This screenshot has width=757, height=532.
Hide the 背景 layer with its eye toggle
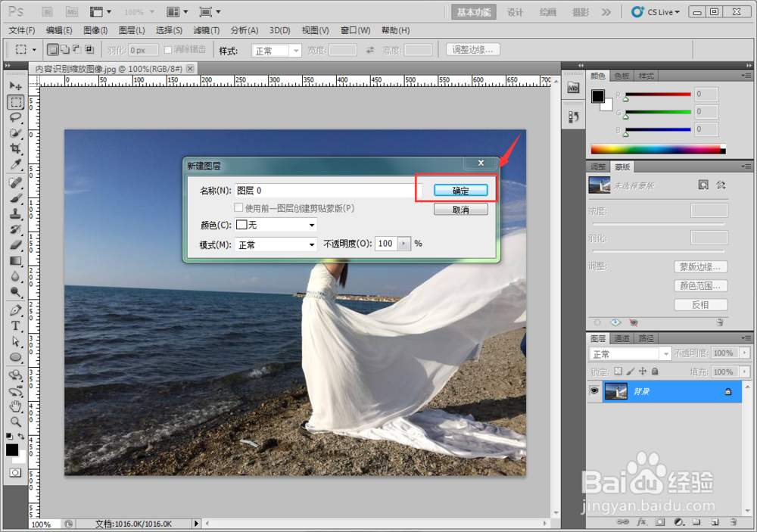(x=595, y=391)
